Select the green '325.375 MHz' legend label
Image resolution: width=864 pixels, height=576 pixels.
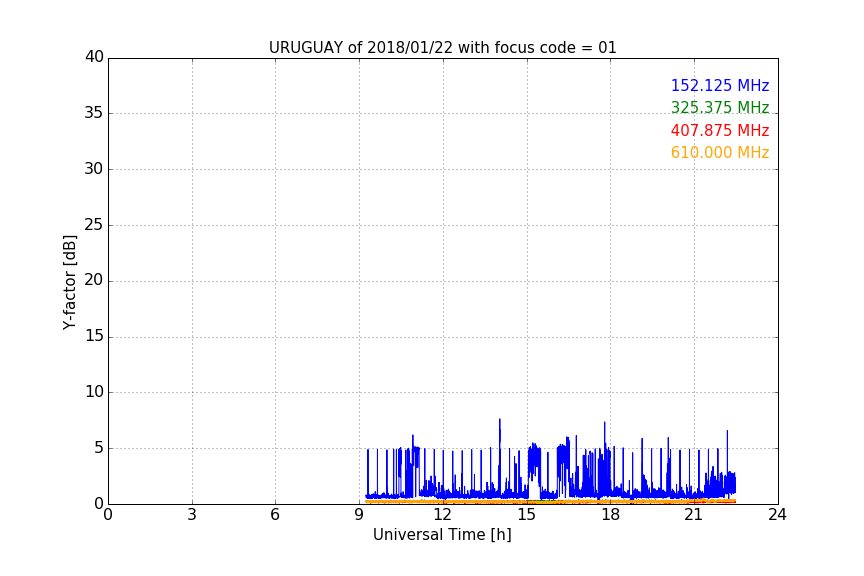[720, 107]
